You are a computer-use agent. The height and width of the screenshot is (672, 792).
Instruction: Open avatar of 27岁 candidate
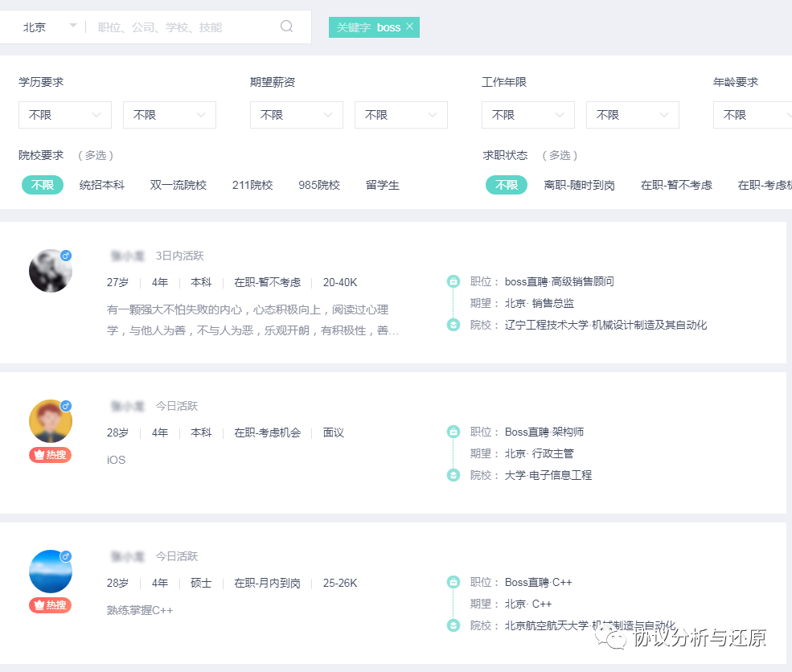[x=51, y=271]
